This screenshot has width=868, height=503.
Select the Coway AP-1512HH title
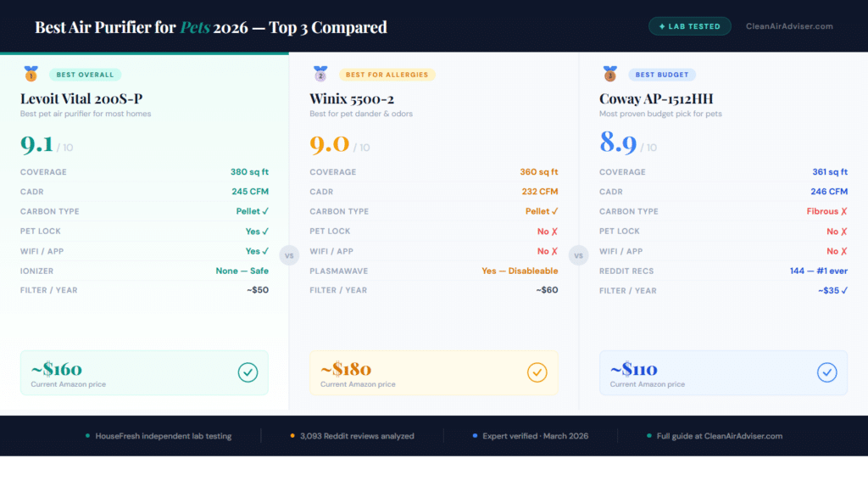point(656,98)
